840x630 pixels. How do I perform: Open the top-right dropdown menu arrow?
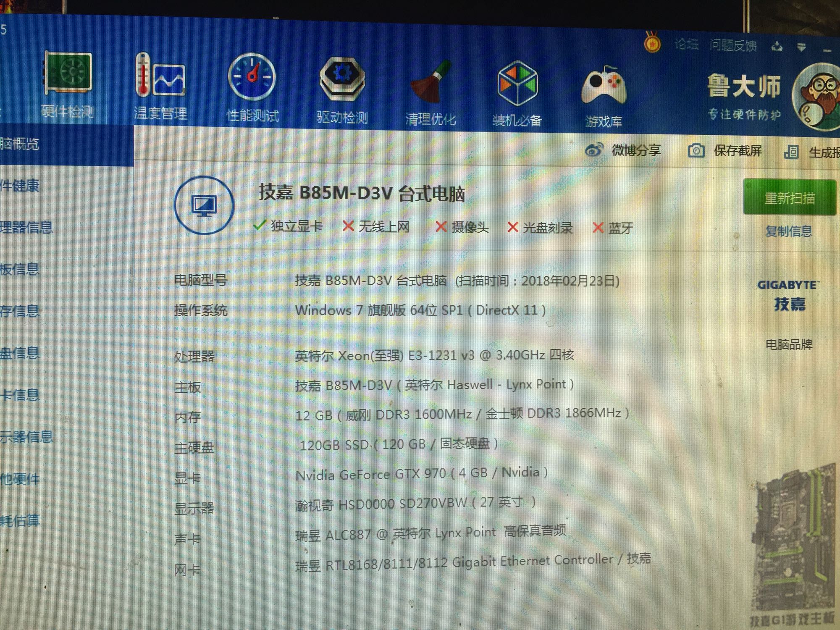(801, 47)
